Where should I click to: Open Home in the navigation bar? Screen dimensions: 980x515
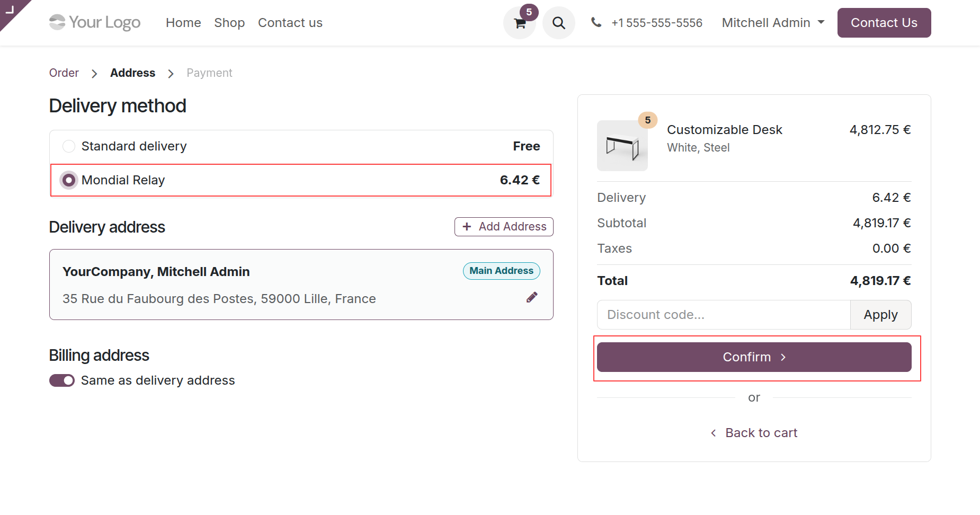(183, 23)
